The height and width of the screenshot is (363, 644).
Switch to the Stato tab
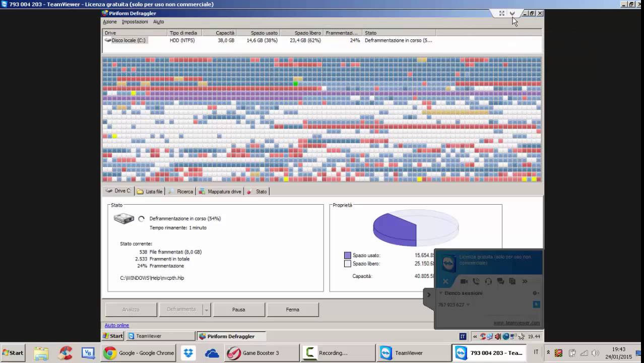(256, 192)
